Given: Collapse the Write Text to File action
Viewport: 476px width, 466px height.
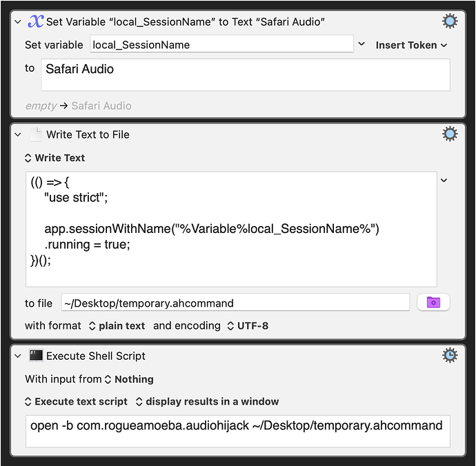Looking at the screenshot, I should coord(18,134).
